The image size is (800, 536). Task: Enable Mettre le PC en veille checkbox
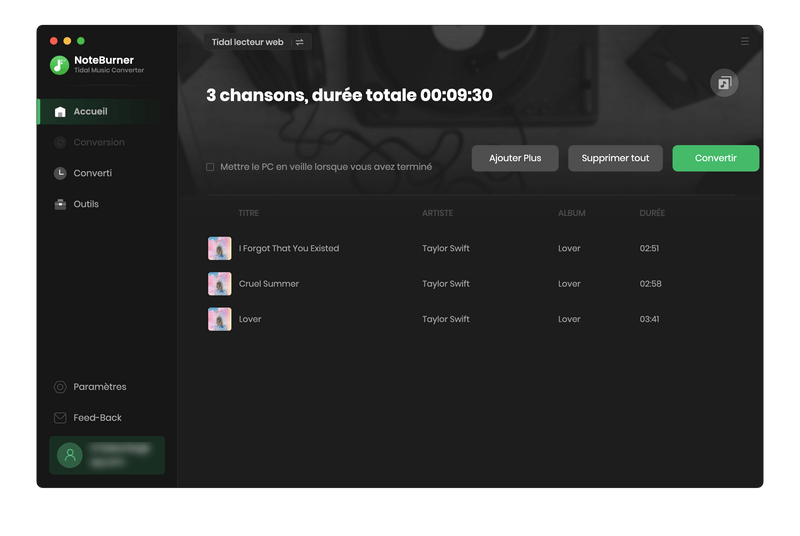[x=210, y=167]
